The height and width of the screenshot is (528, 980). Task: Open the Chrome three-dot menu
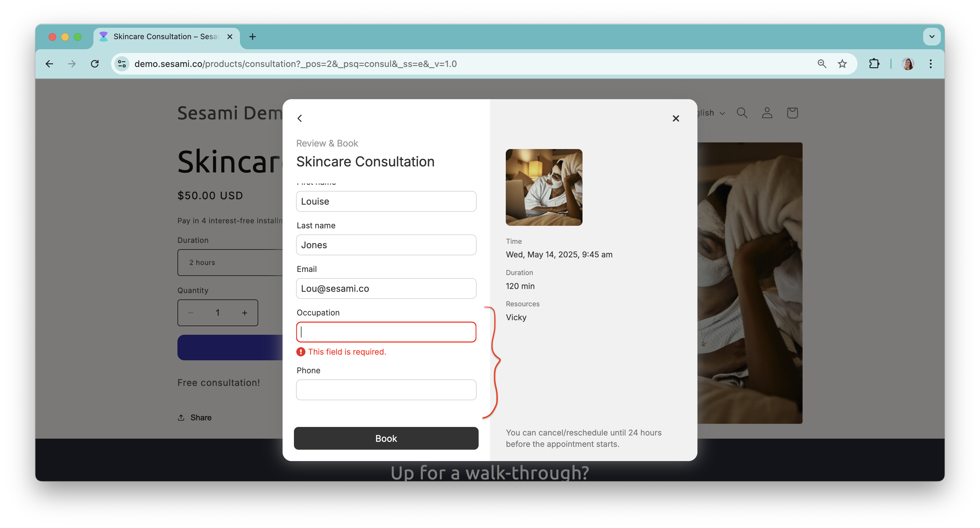pyautogui.click(x=930, y=64)
